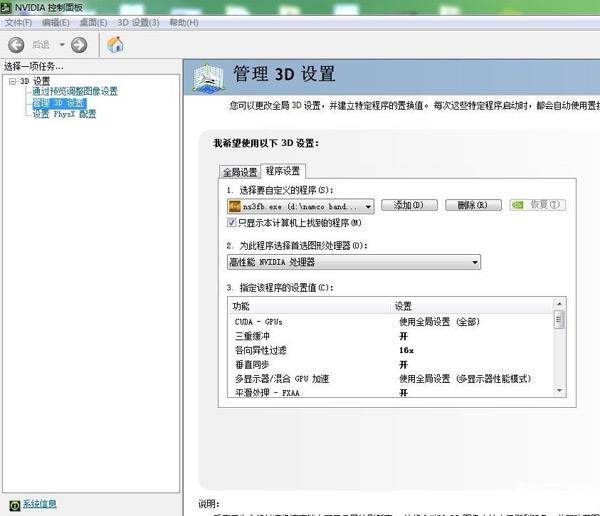Open the preferred graphics processor dropdown
Screen dimensions: 600x516
[x=474, y=262]
